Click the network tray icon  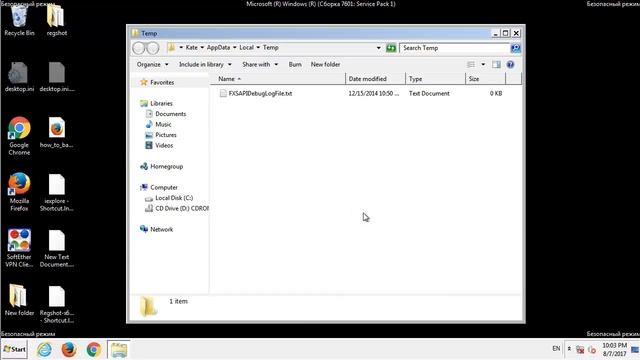tap(580, 349)
